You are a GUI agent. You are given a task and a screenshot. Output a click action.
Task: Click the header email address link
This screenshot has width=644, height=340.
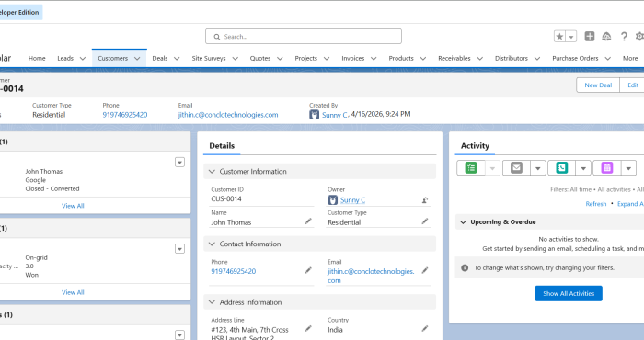point(228,115)
